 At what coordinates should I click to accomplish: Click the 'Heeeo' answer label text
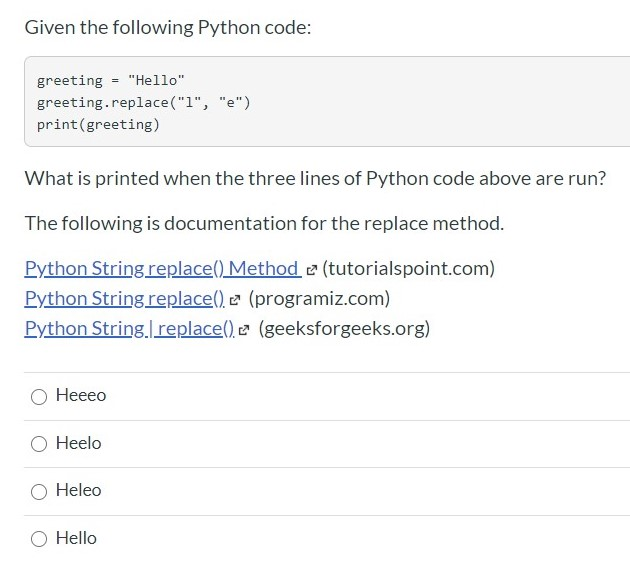pos(81,395)
